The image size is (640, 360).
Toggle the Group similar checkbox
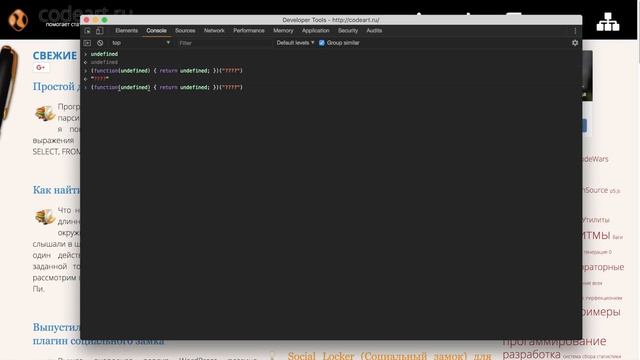(322, 43)
